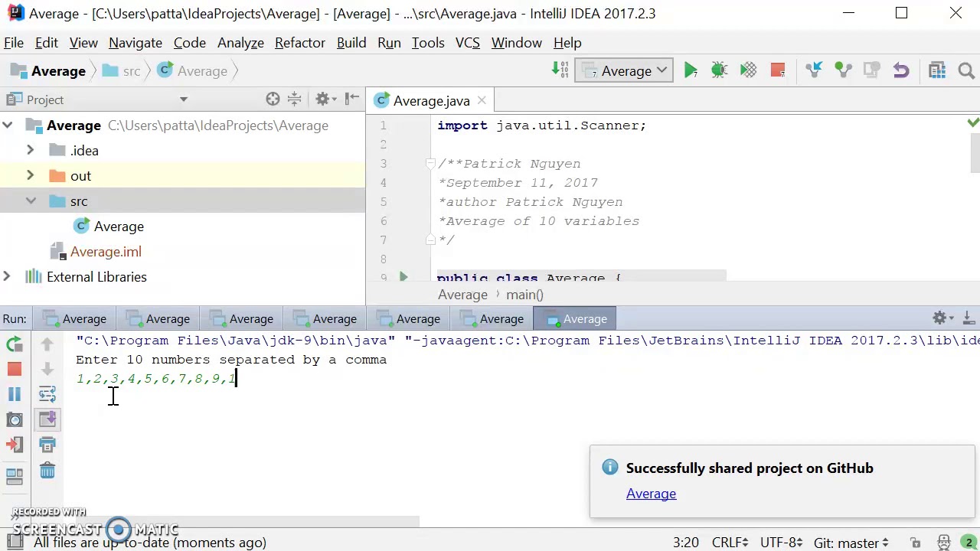Screen dimensions: 980x551
Task: Click the main() breadcrumb below the editor
Action: click(x=524, y=295)
